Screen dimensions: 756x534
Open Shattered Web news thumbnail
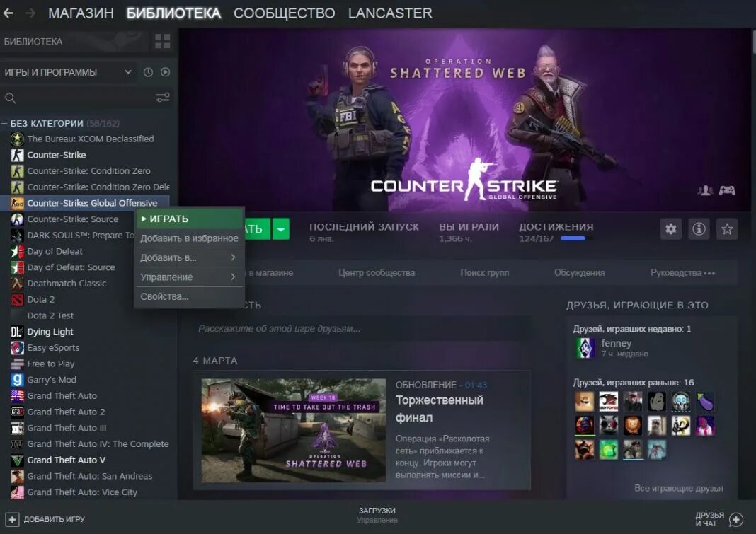click(x=294, y=430)
